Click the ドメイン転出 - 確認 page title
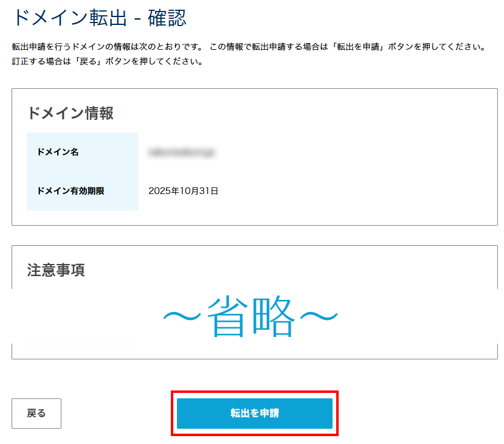 (99, 18)
